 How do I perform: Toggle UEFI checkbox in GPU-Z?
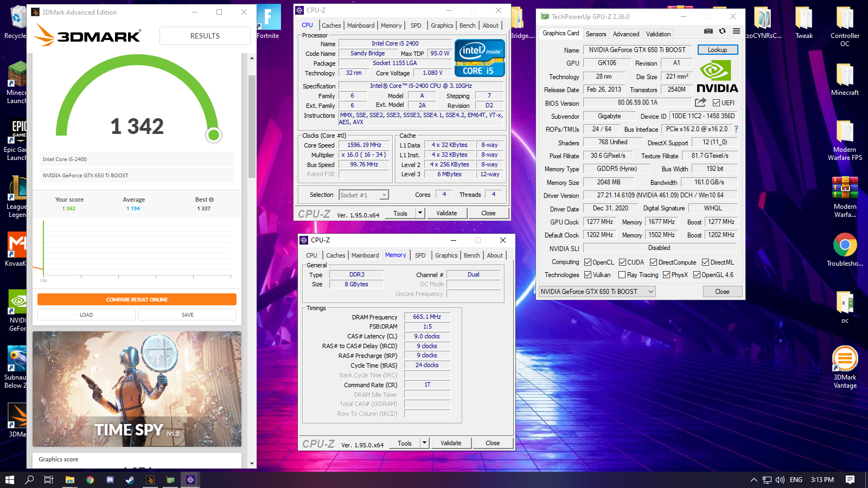pos(716,102)
